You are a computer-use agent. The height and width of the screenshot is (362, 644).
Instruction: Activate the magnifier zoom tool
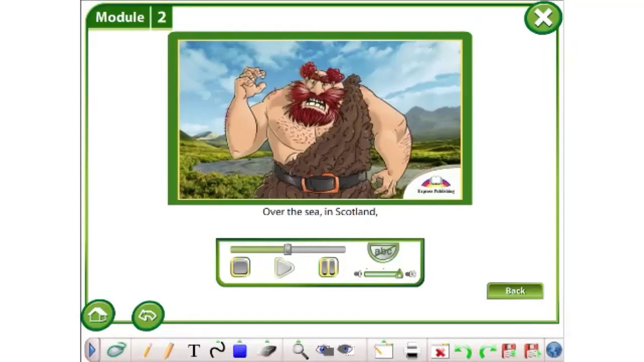(300, 350)
